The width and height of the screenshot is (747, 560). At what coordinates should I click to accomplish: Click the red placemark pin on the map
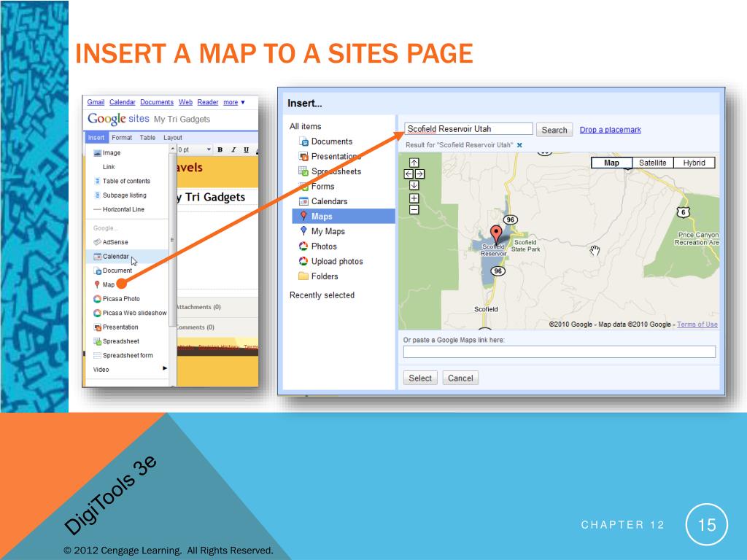(496, 235)
